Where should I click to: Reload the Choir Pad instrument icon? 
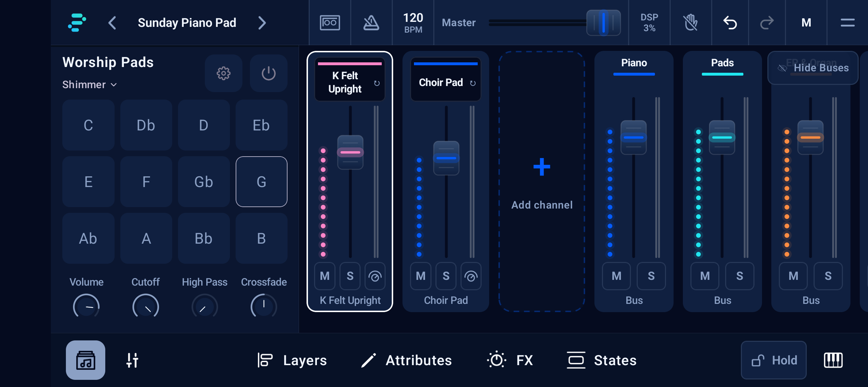tap(473, 83)
